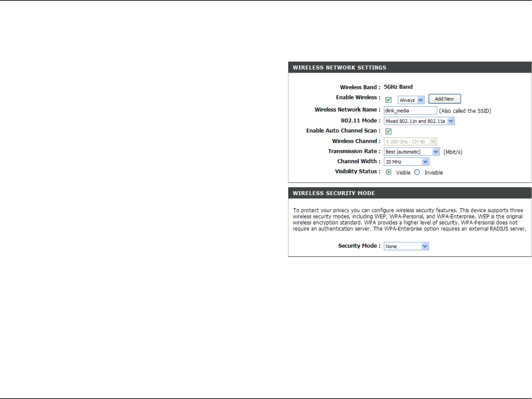This screenshot has height=399, width=532.
Task: Open the Channel Width dropdown
Action: (x=406, y=162)
